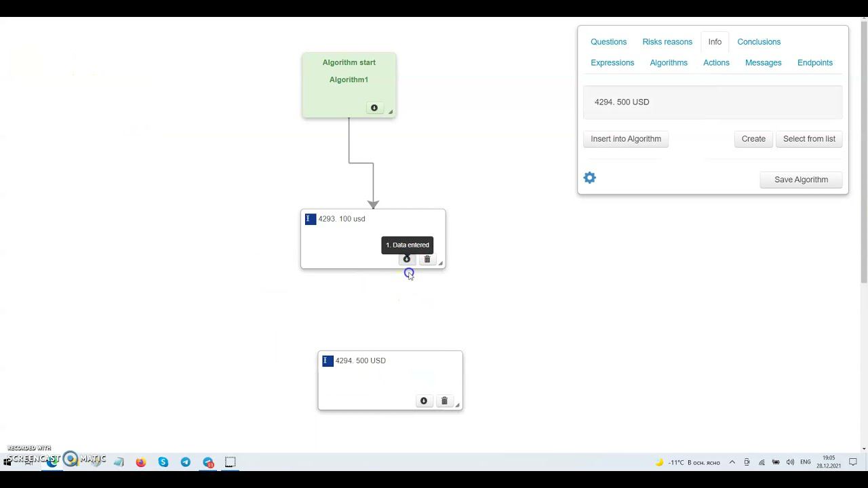This screenshot has height=488, width=868.
Task: Open Telegram from the taskbar
Action: (186, 462)
